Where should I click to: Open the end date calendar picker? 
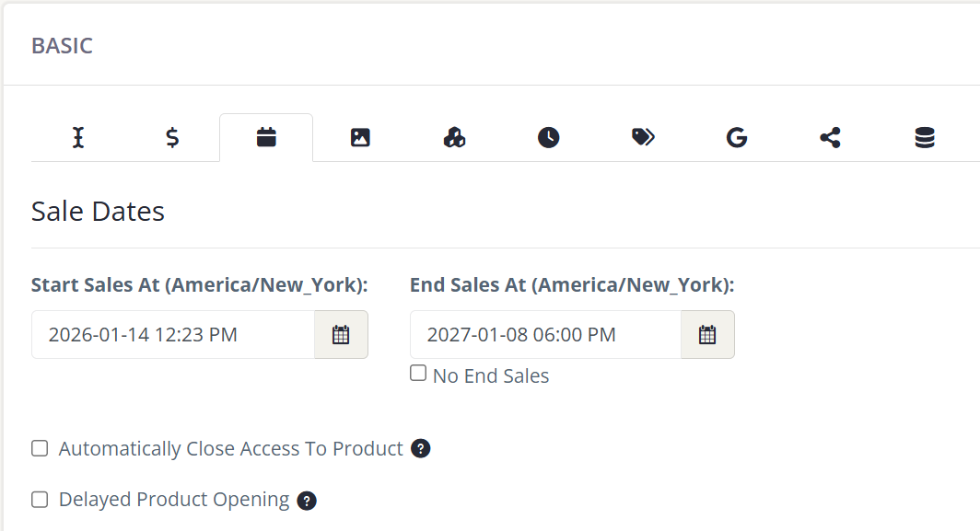click(706, 334)
